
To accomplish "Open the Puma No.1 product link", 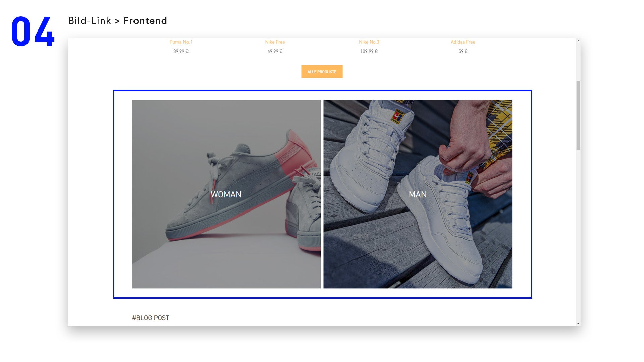I will [x=181, y=42].
